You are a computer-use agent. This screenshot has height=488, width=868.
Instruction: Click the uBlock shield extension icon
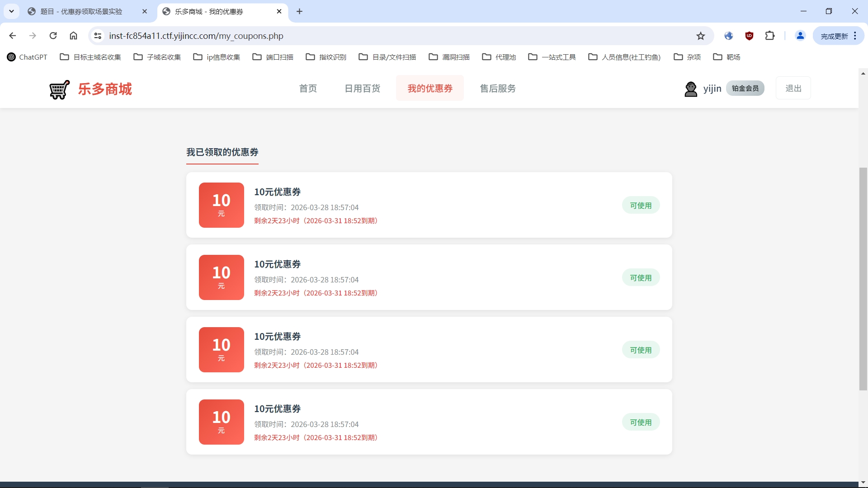(x=749, y=36)
